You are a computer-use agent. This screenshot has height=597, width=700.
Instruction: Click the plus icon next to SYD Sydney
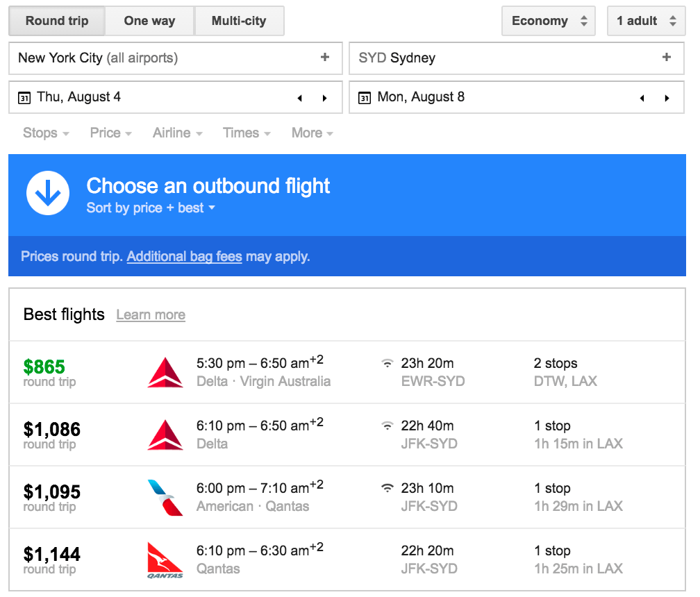[666, 58]
